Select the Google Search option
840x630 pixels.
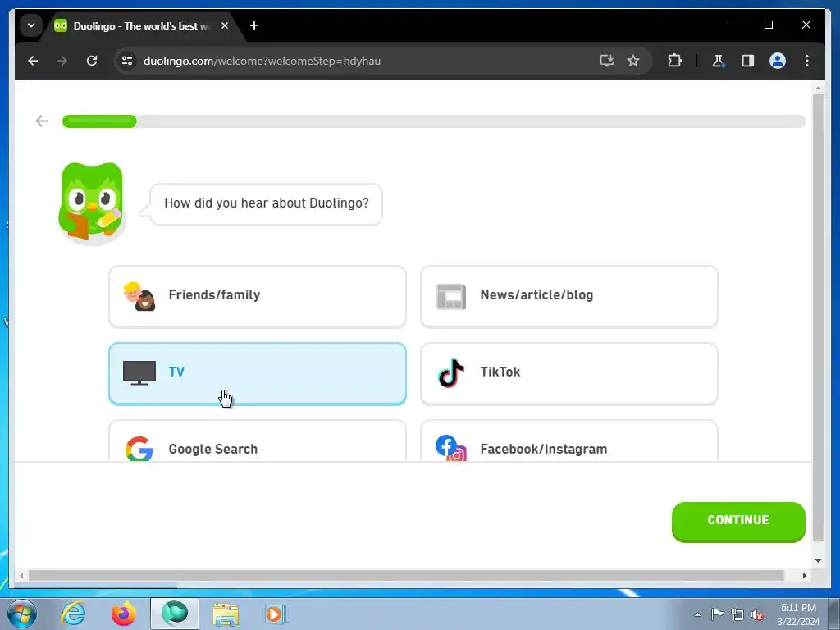coord(257,441)
